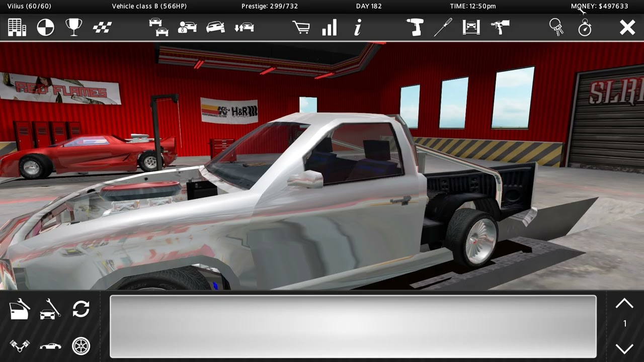
Task: Go to the previous parts page with up arrow
Action: tap(624, 303)
